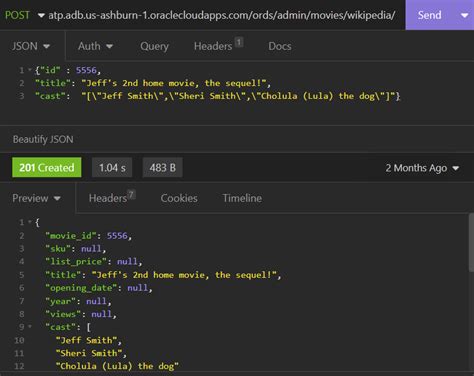The height and width of the screenshot is (376, 474).
Task: Click the "sku" null line
Action: [76, 249]
